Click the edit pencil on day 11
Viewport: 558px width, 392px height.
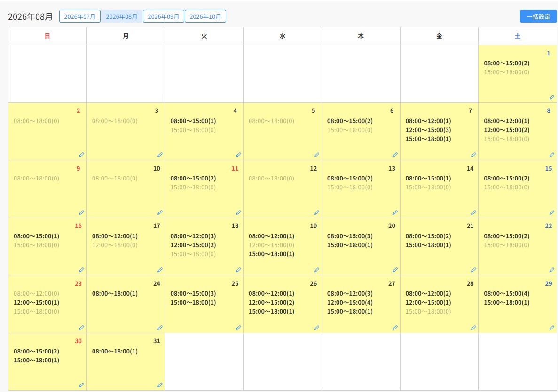[x=238, y=212]
